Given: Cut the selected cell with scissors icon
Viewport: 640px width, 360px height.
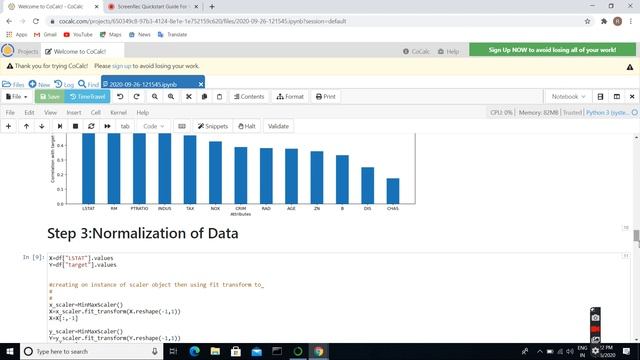Looking at the screenshot, I should pos(189,97).
